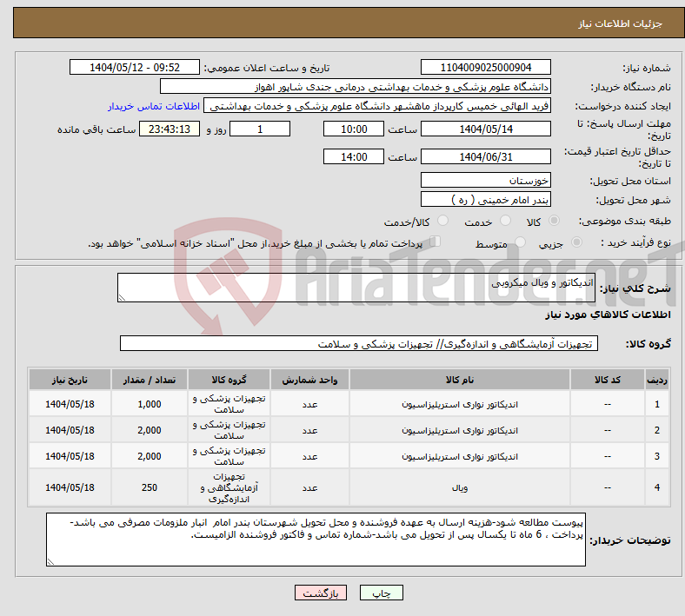
Task: Click the response deadline date 1404/05/14
Action: tap(485, 129)
